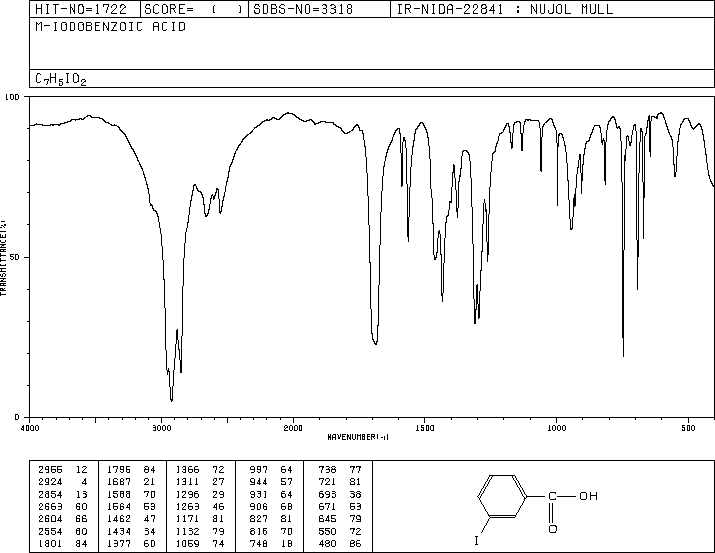Click the 50 transmittance axis label
The width and height of the screenshot is (715, 553).
click(x=15, y=257)
